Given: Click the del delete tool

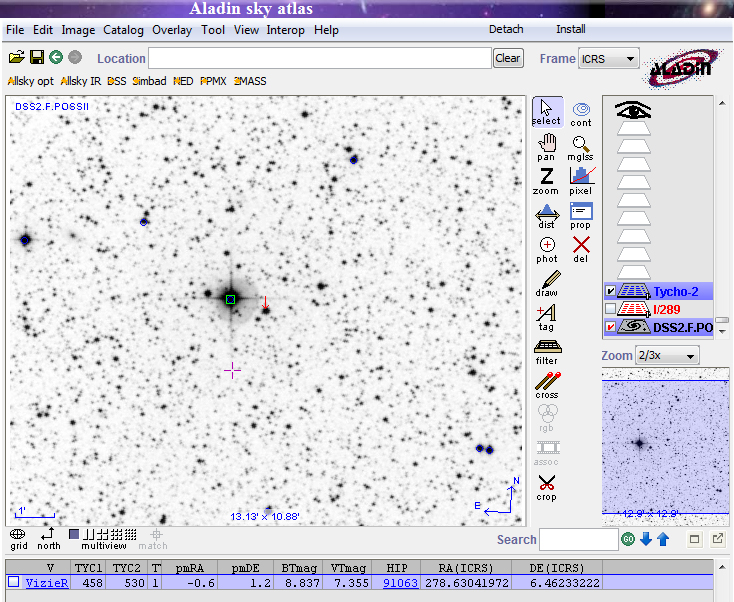Looking at the screenshot, I should pyautogui.click(x=581, y=250).
